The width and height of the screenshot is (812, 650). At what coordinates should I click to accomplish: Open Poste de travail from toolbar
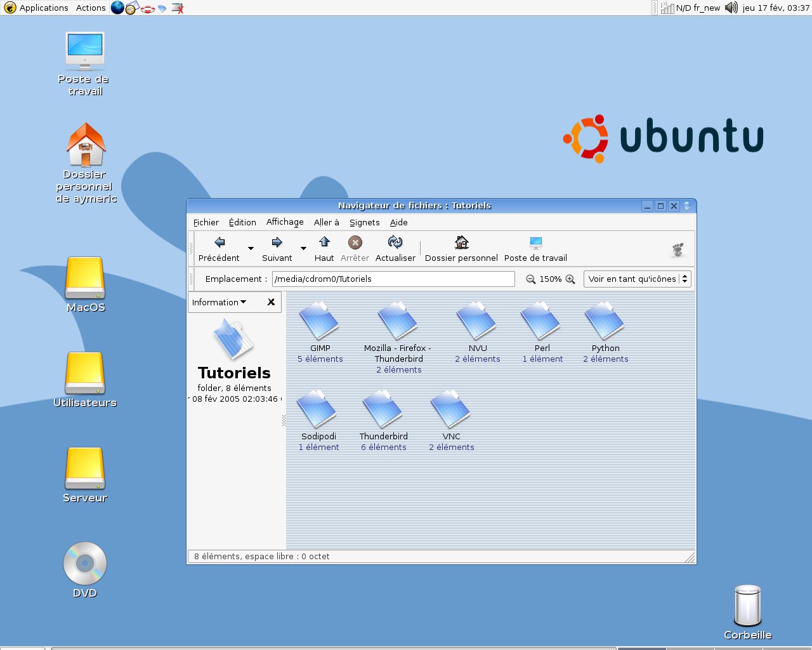[535, 248]
